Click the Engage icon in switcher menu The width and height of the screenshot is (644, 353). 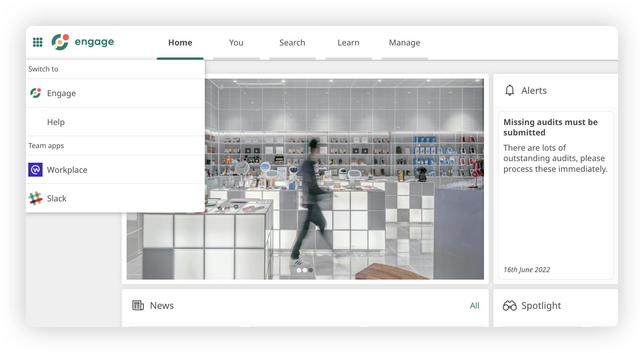click(x=36, y=93)
